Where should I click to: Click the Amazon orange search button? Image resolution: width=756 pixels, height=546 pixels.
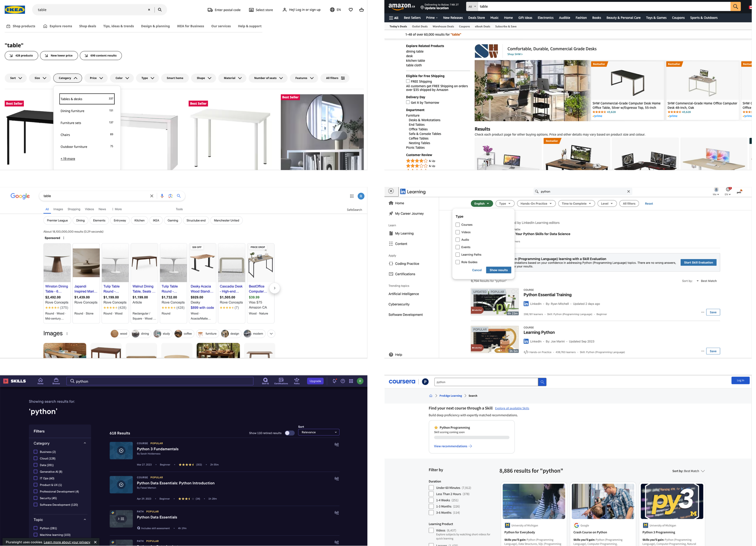(735, 6)
